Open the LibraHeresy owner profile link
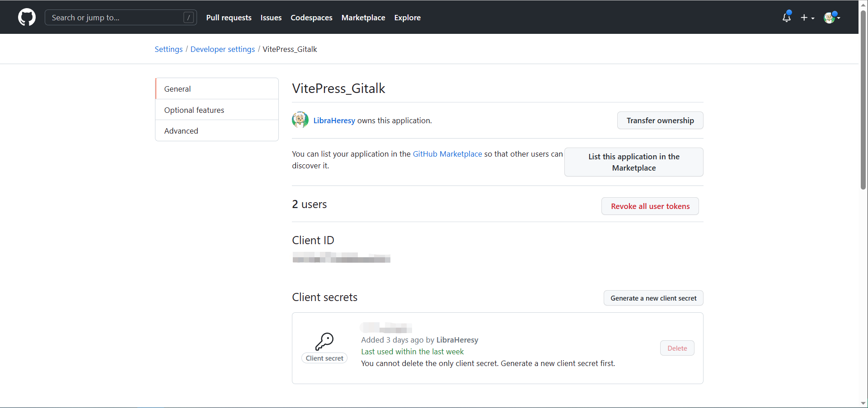The width and height of the screenshot is (868, 408). pyautogui.click(x=334, y=121)
